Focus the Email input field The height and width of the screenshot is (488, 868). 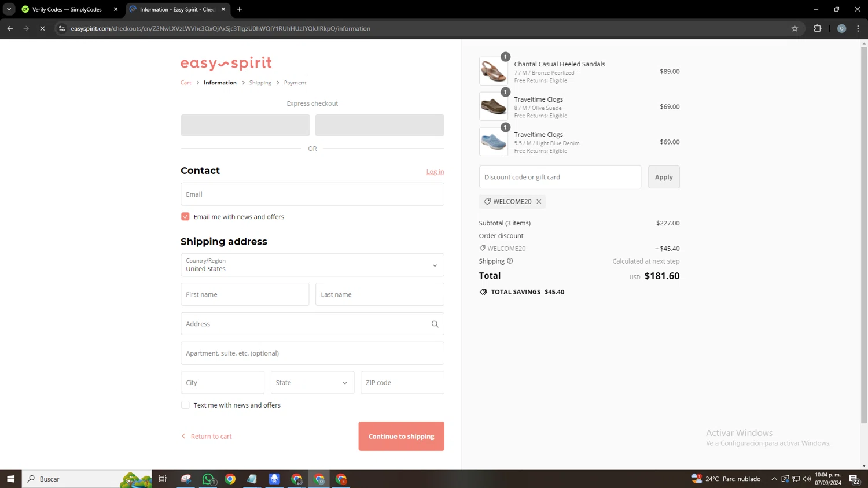pos(312,194)
